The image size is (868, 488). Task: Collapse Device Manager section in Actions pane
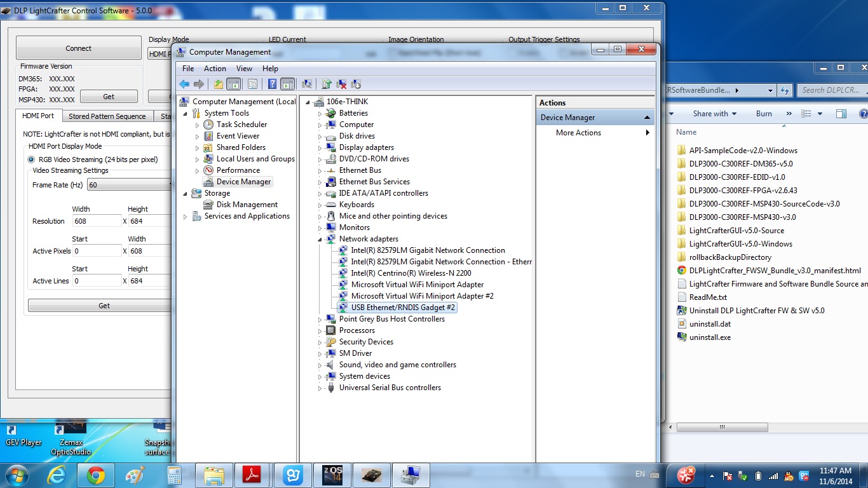click(x=648, y=118)
